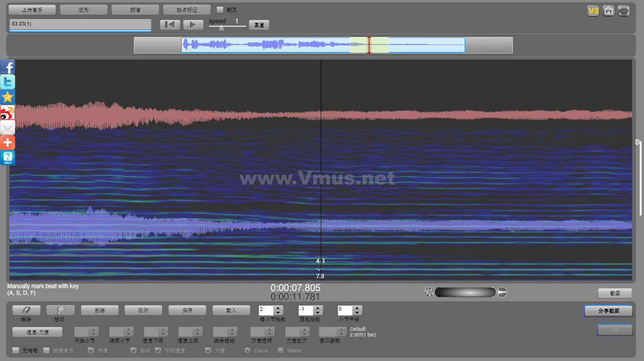Tick the 无嘀嗒 checkbox

click(16, 351)
